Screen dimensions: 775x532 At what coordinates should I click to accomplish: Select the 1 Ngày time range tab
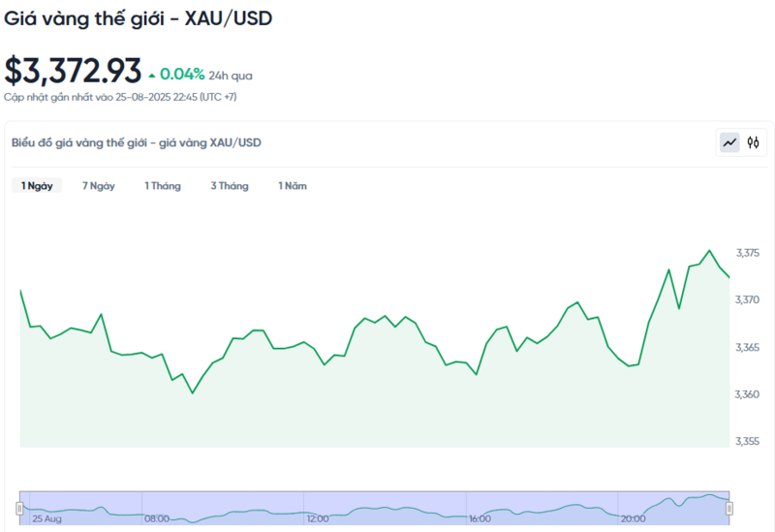coord(37,186)
